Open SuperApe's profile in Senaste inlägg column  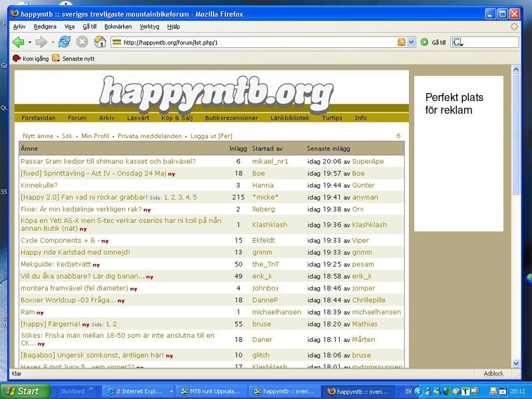tap(368, 161)
